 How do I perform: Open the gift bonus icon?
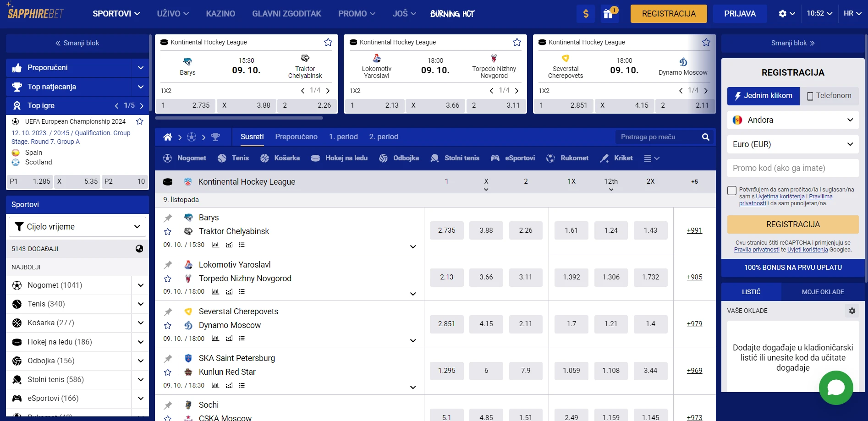[x=610, y=14]
